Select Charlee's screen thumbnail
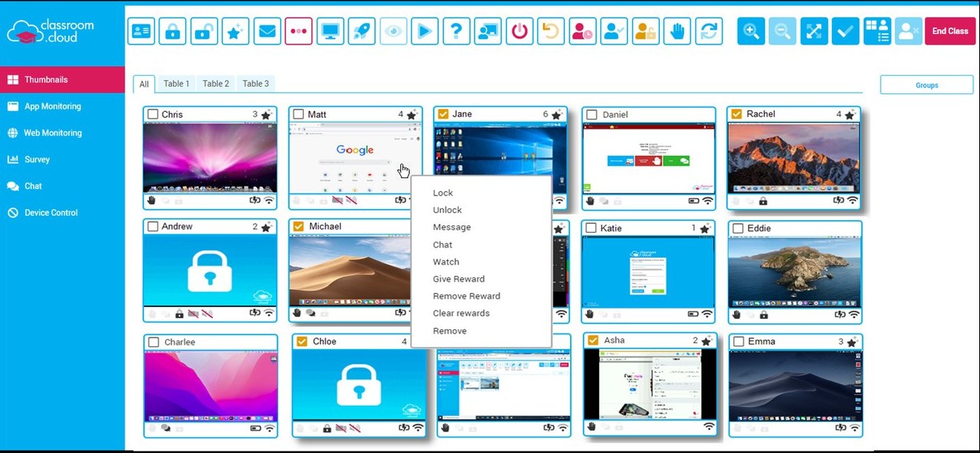Screen dimensions: 980x453 [211, 385]
